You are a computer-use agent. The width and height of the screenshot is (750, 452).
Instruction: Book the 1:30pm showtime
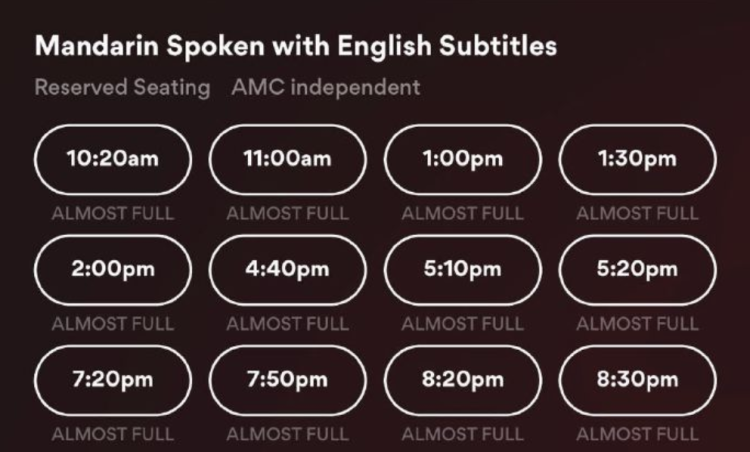click(x=637, y=159)
